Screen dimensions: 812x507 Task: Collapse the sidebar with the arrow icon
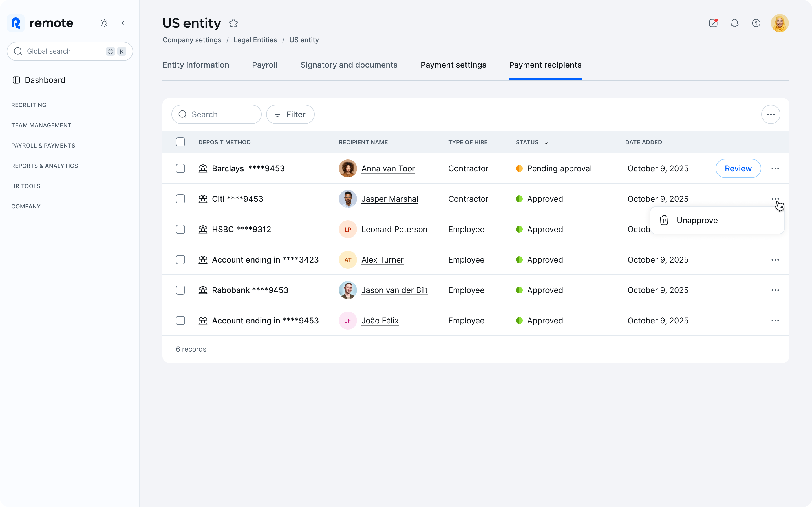tap(123, 23)
